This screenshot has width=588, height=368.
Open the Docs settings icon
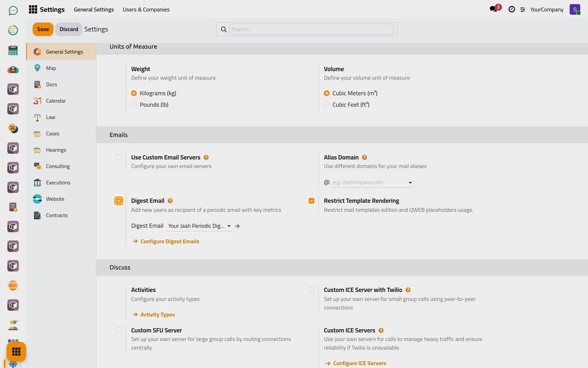pyautogui.click(x=37, y=84)
